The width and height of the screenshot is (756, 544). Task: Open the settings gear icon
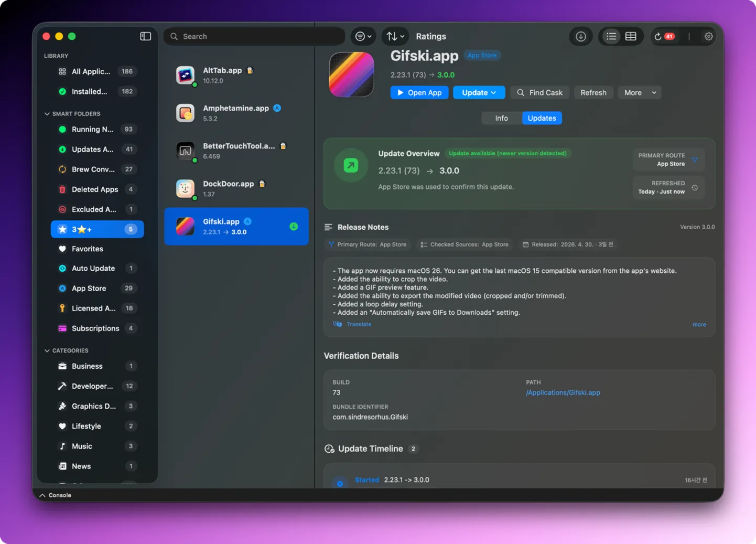(708, 36)
